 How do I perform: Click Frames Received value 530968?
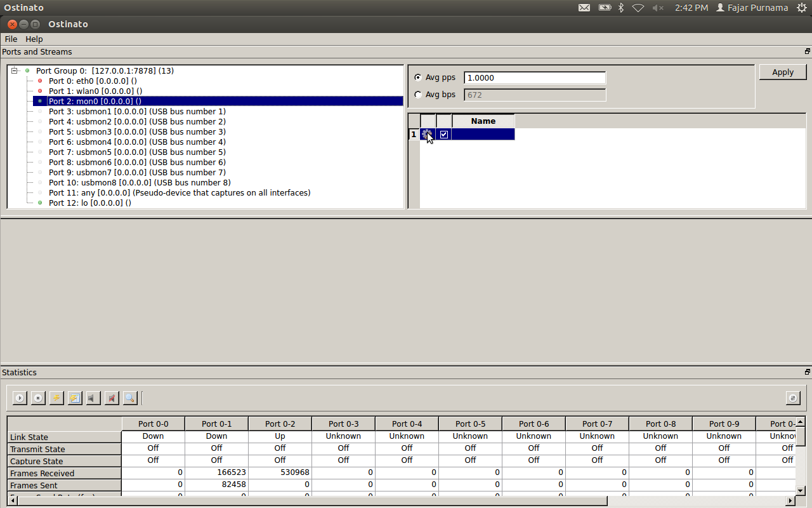coord(294,472)
